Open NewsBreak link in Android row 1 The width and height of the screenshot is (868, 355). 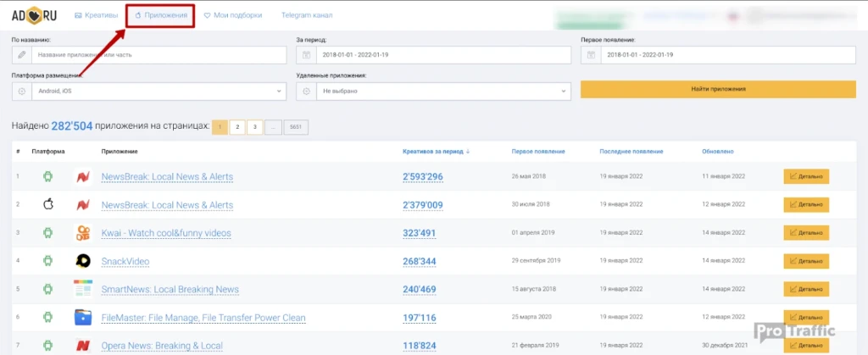[x=167, y=177]
